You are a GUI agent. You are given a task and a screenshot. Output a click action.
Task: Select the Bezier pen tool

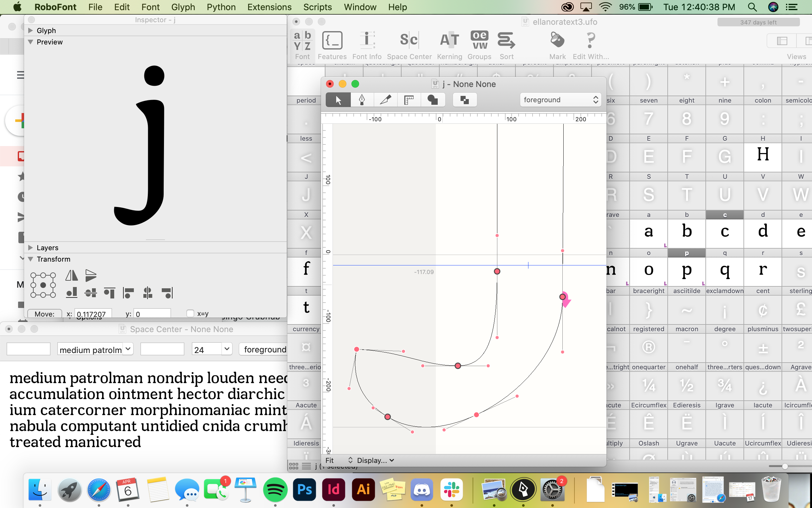pos(362,100)
